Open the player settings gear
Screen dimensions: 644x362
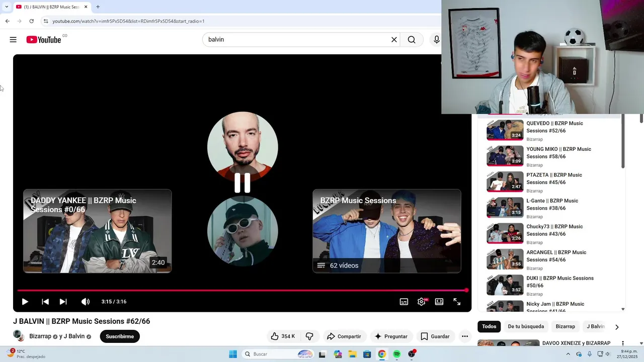[422, 302]
